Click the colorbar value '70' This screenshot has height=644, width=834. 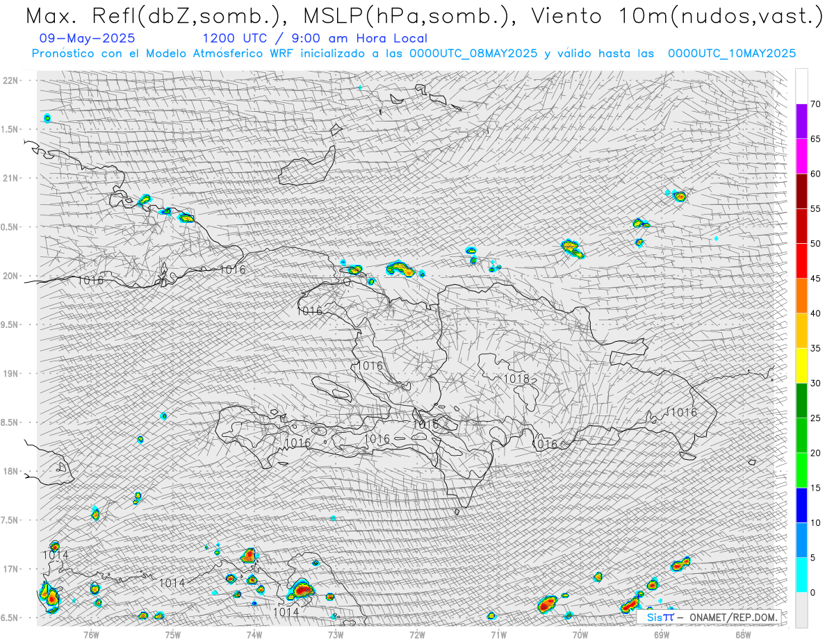(x=816, y=104)
